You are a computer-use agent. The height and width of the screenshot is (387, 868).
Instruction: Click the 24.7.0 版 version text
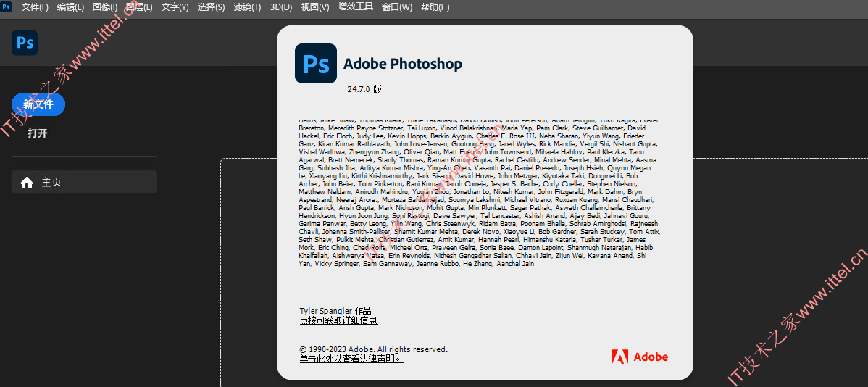pos(364,89)
